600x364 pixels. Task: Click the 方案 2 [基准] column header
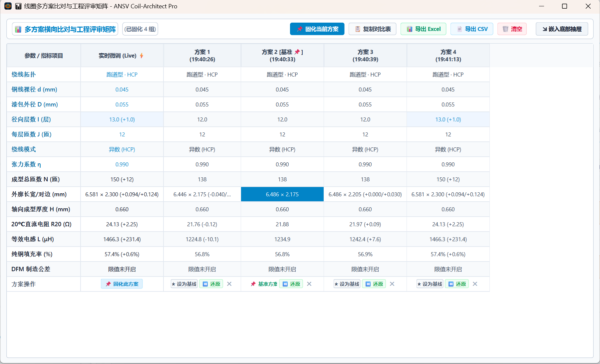[282, 56]
